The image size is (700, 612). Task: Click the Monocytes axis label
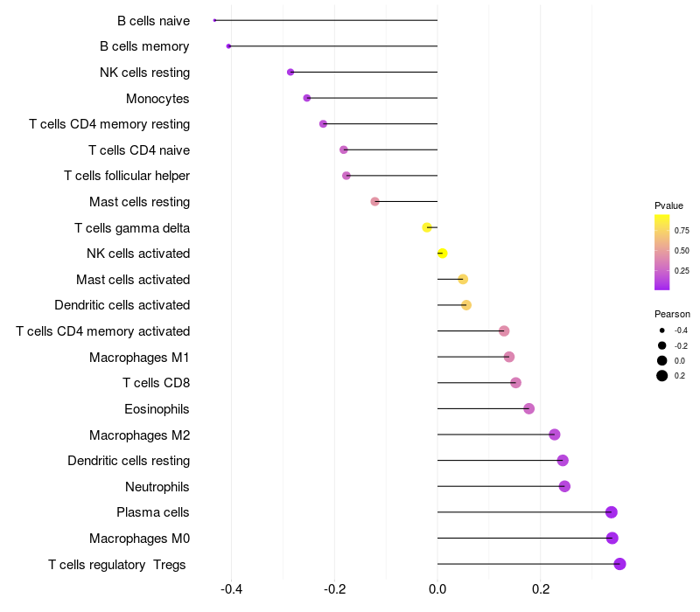click(157, 98)
